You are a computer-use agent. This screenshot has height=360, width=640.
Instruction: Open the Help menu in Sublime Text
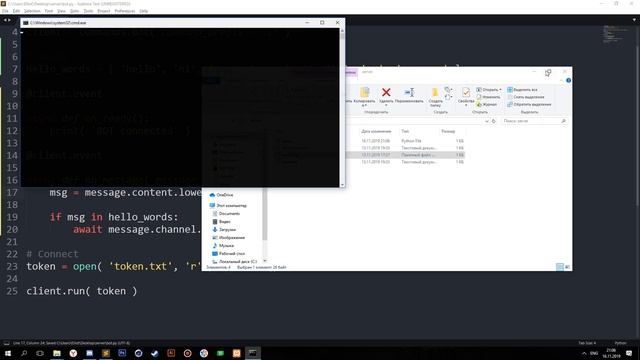[144, 11]
